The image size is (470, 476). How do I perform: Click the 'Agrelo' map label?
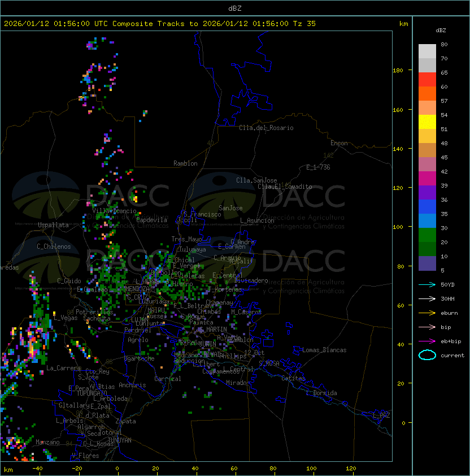click(138, 340)
